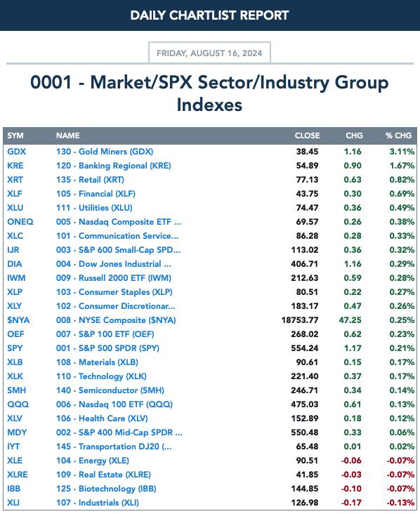Open 111 - Utilities (XLU) chart
This screenshot has width=420, height=514.
94,208
